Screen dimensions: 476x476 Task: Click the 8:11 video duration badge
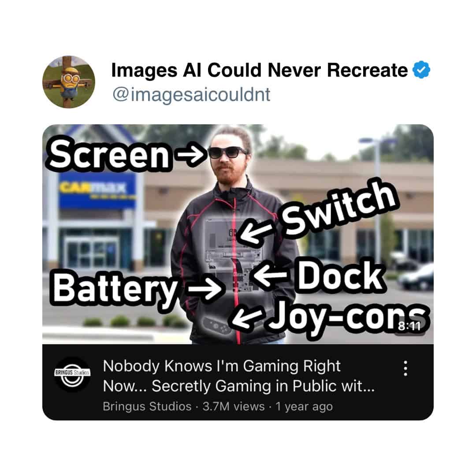[x=409, y=326]
